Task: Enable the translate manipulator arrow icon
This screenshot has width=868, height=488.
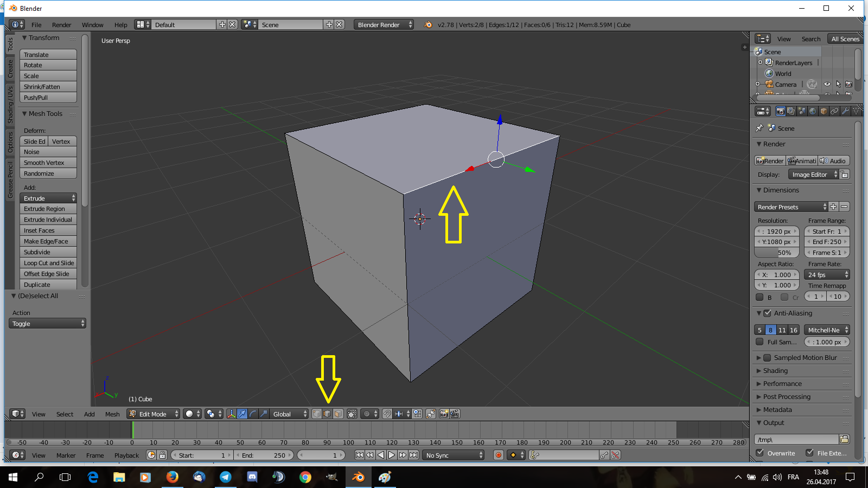Action: [242, 414]
